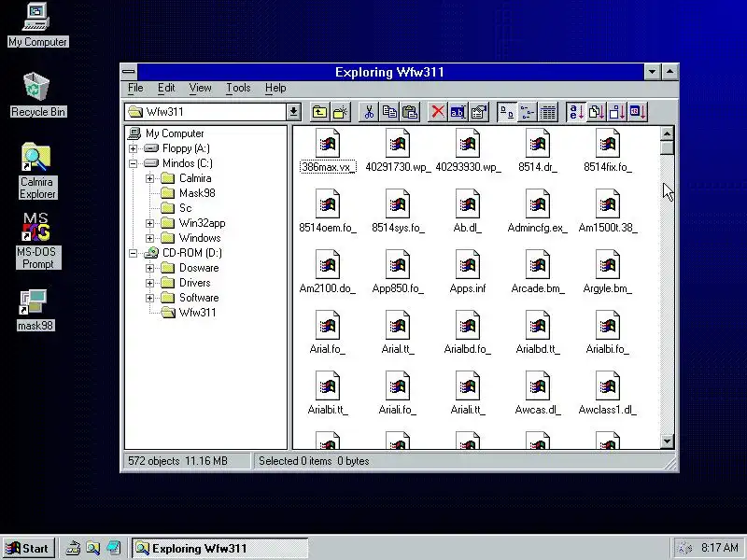Select file 386max.vx_
The height and width of the screenshot is (560, 747).
coord(328,151)
